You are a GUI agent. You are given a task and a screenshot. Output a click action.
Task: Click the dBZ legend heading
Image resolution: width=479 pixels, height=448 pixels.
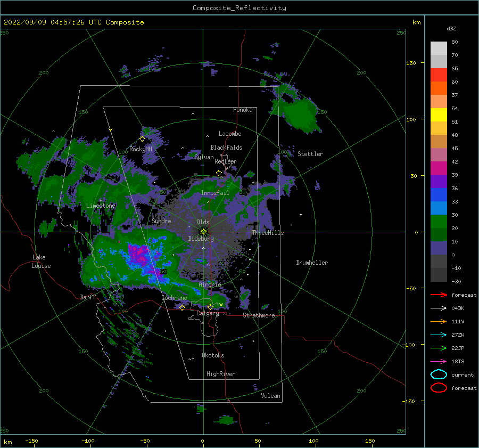pyautogui.click(x=451, y=29)
